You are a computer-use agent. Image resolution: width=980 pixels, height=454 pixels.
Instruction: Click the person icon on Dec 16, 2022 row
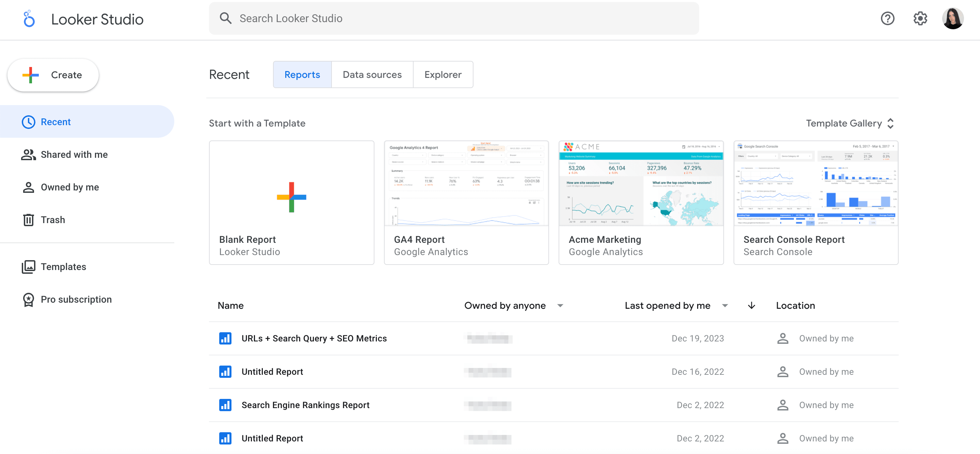click(x=783, y=371)
